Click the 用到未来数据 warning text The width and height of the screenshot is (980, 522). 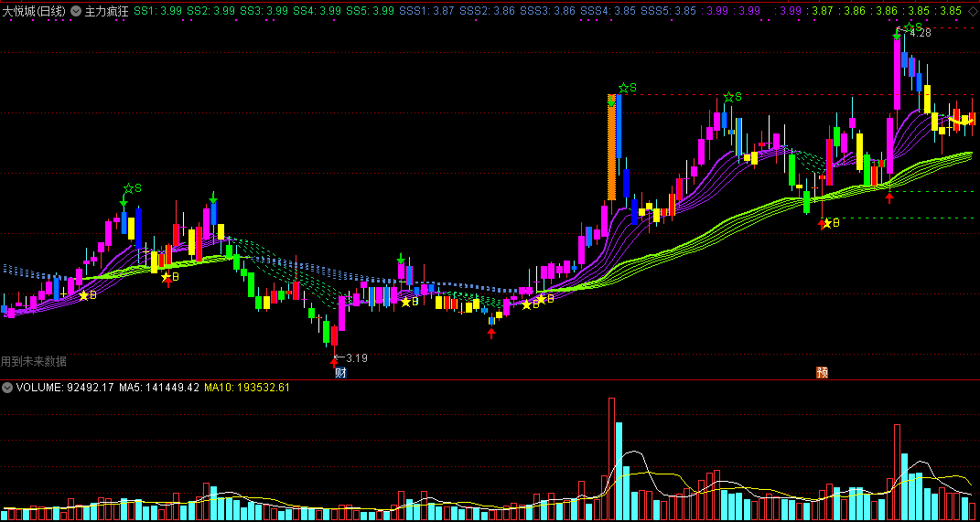point(34,361)
